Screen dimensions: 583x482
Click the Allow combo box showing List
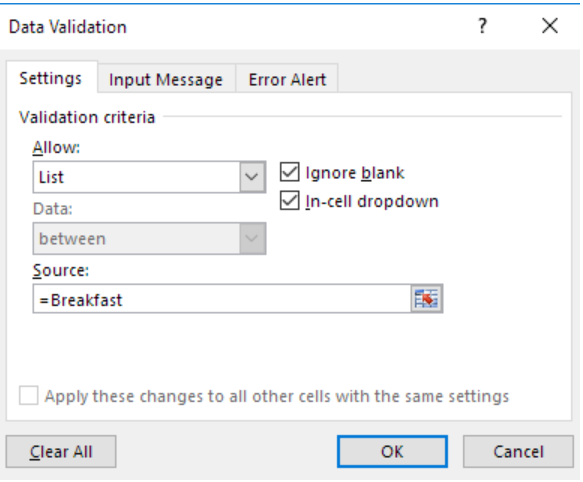pyautogui.click(x=149, y=177)
